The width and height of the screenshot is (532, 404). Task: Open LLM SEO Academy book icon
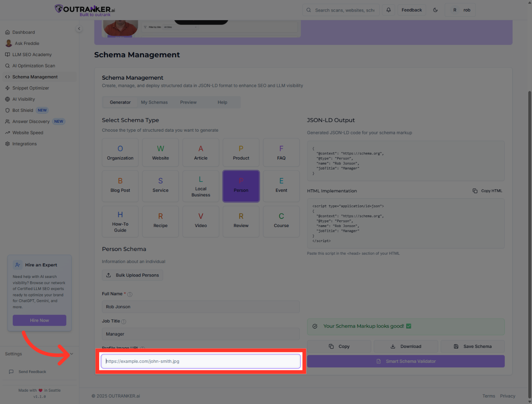[x=7, y=55]
